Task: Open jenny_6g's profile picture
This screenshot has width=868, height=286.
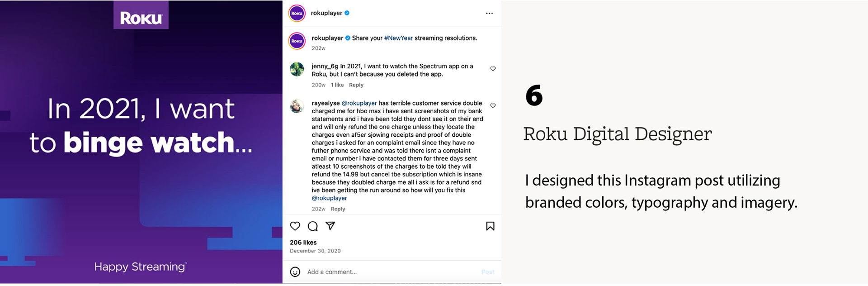Action: coord(297,69)
